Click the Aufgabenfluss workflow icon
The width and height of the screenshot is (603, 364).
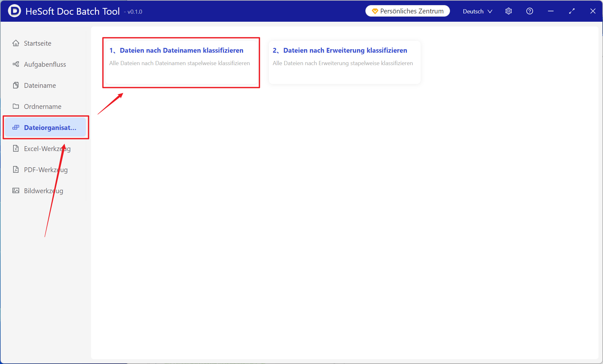[16, 64]
